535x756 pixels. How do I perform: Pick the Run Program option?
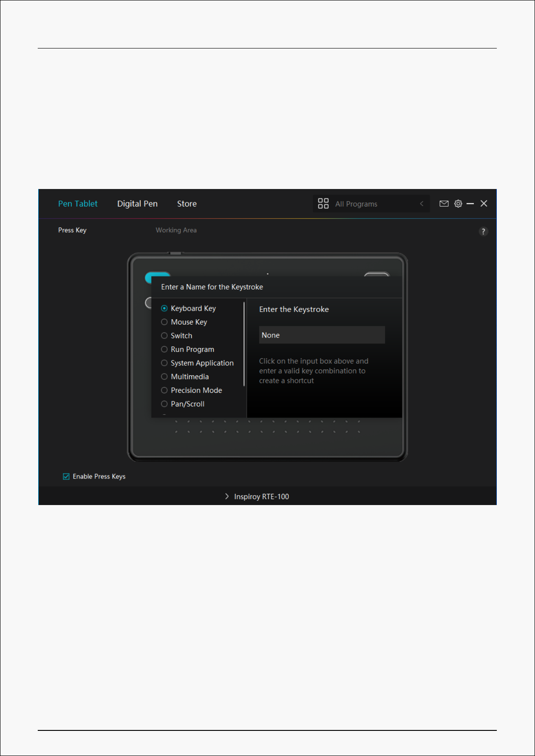point(164,350)
